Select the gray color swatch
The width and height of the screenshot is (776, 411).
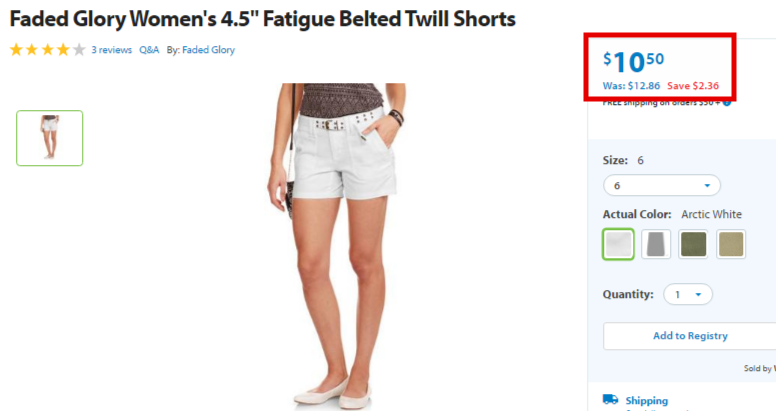(x=656, y=244)
